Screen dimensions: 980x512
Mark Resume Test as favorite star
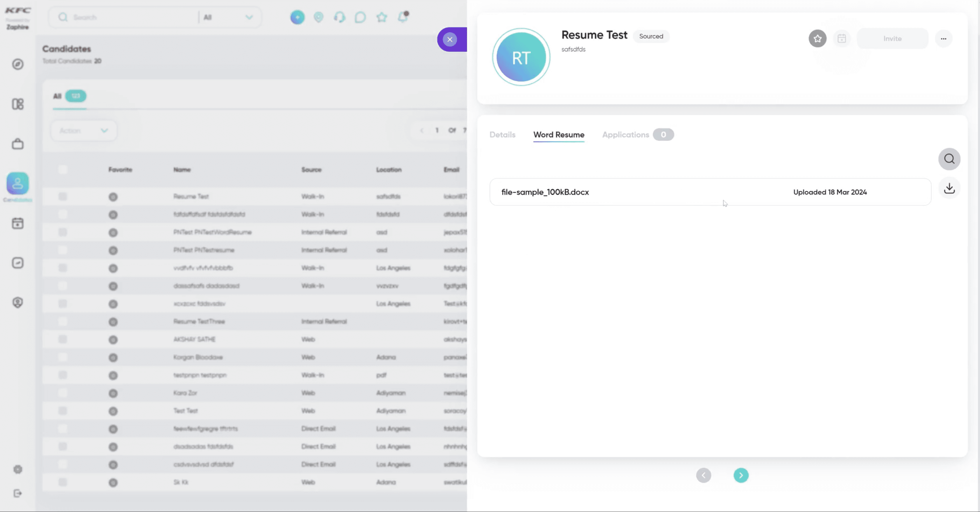click(817, 38)
